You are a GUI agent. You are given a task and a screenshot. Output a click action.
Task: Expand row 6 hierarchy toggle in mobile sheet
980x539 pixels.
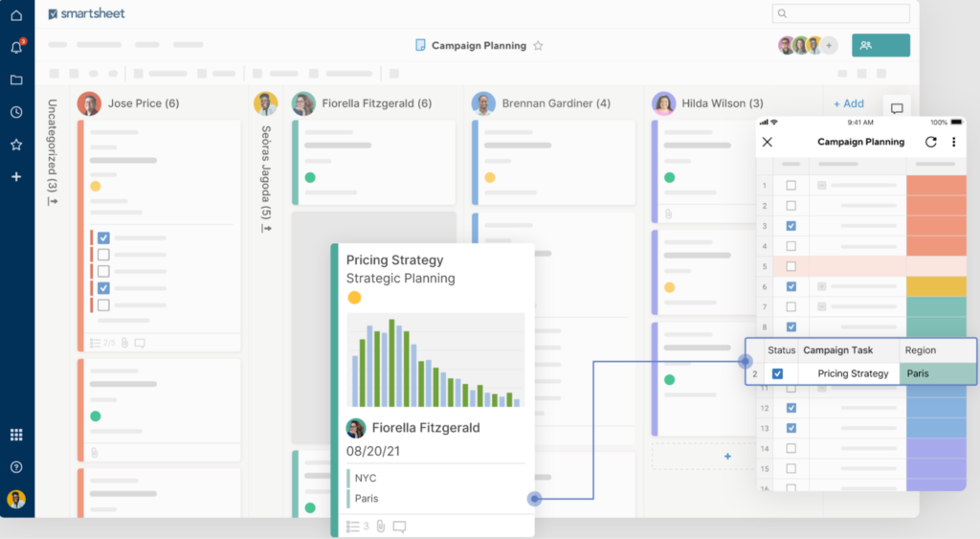822,286
